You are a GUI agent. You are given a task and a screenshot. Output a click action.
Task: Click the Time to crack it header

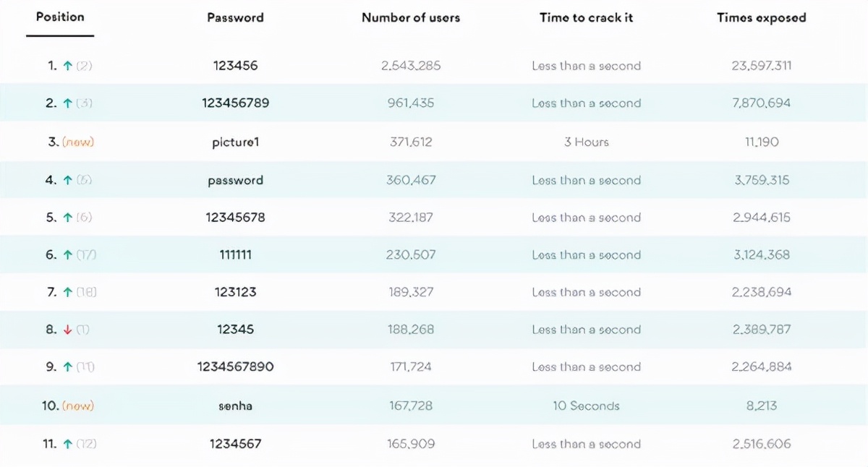pos(586,17)
